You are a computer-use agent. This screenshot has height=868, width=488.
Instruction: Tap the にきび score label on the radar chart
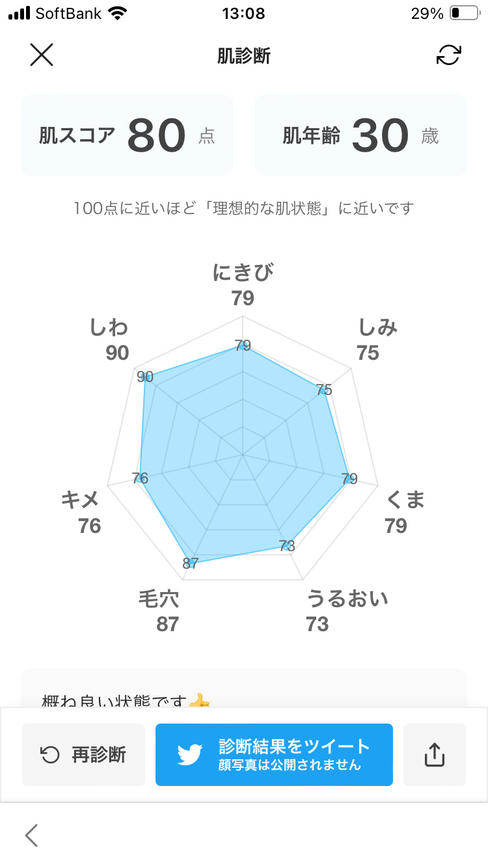click(x=244, y=284)
